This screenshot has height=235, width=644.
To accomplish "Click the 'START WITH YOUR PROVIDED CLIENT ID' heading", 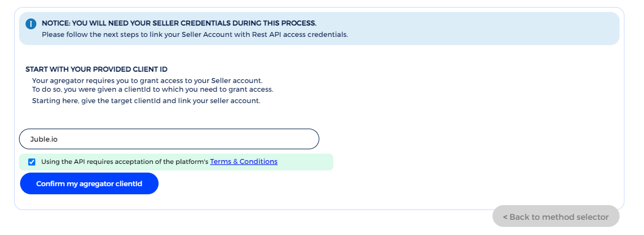I will (96, 69).
